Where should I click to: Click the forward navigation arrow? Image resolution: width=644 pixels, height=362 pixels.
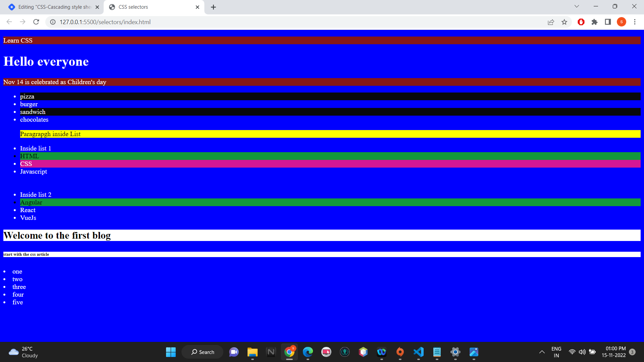click(x=23, y=22)
